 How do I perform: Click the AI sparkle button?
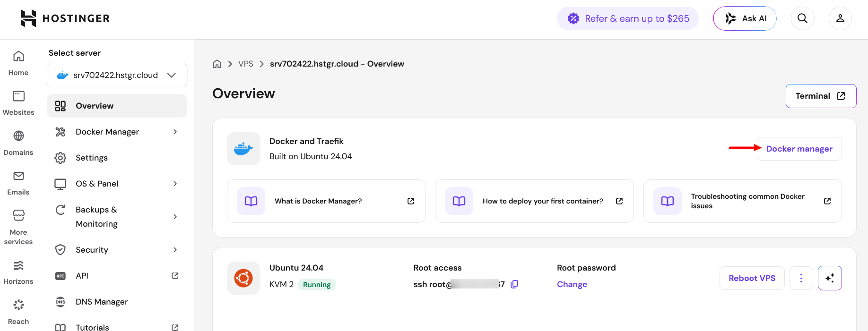tap(830, 278)
